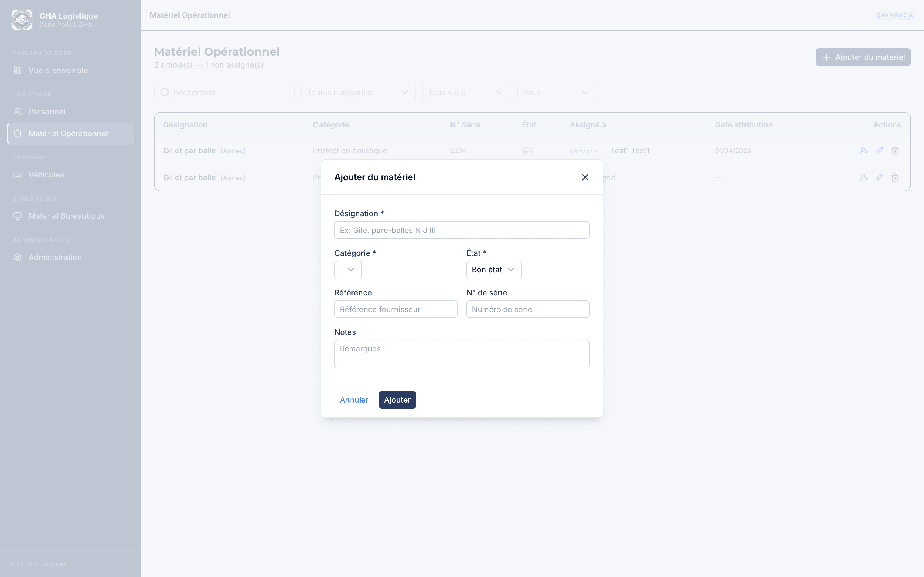Select the Véhicules car icon

[17, 175]
